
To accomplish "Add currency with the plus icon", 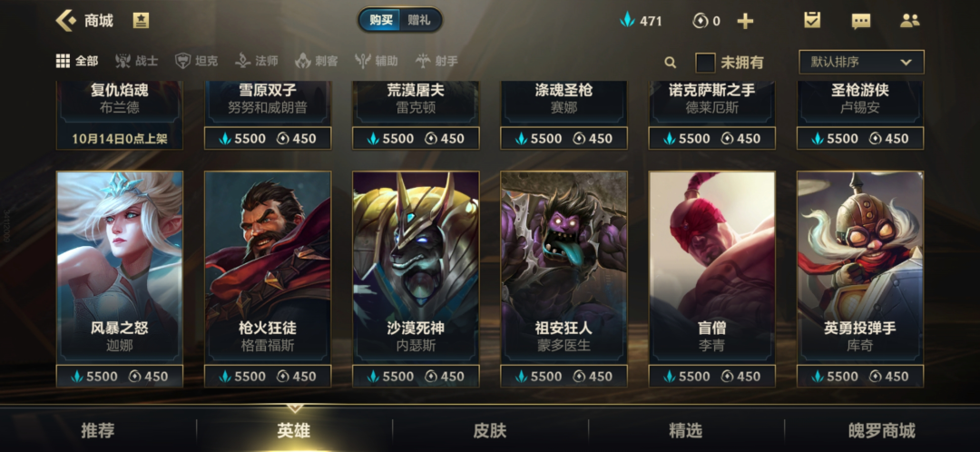I will pyautogui.click(x=745, y=21).
